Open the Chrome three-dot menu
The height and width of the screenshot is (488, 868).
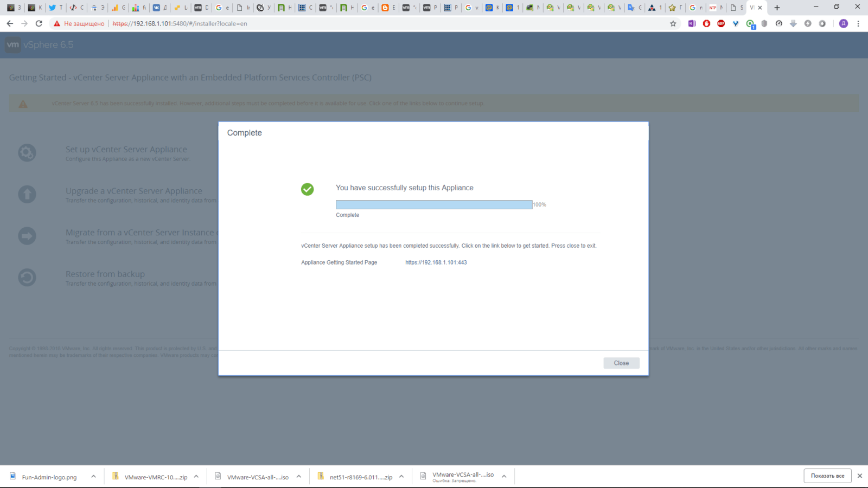click(x=858, y=24)
